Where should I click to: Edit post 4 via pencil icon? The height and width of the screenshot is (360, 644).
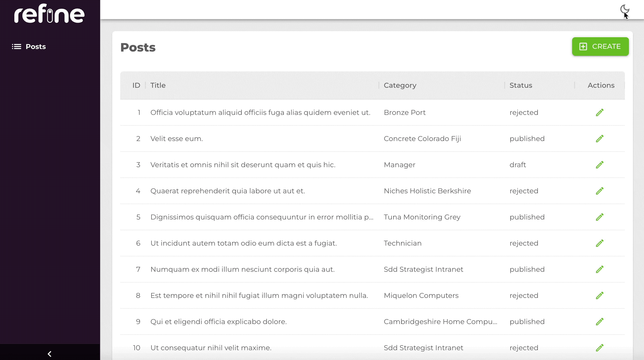point(599,191)
